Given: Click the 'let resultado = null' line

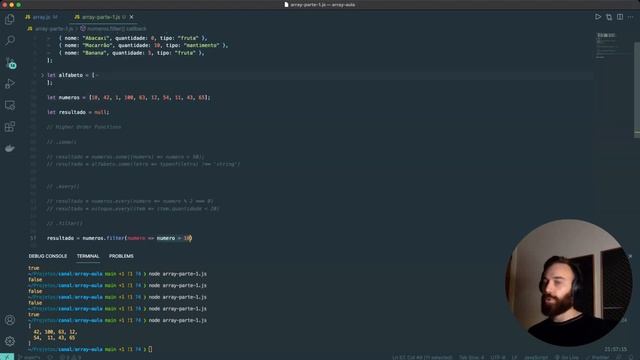Looking at the screenshot, I should tap(78, 112).
